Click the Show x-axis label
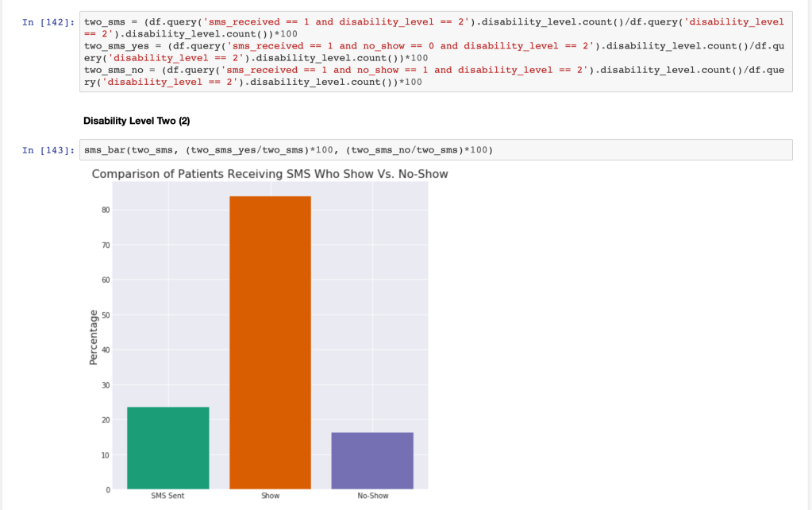The height and width of the screenshot is (510, 812). (x=270, y=496)
